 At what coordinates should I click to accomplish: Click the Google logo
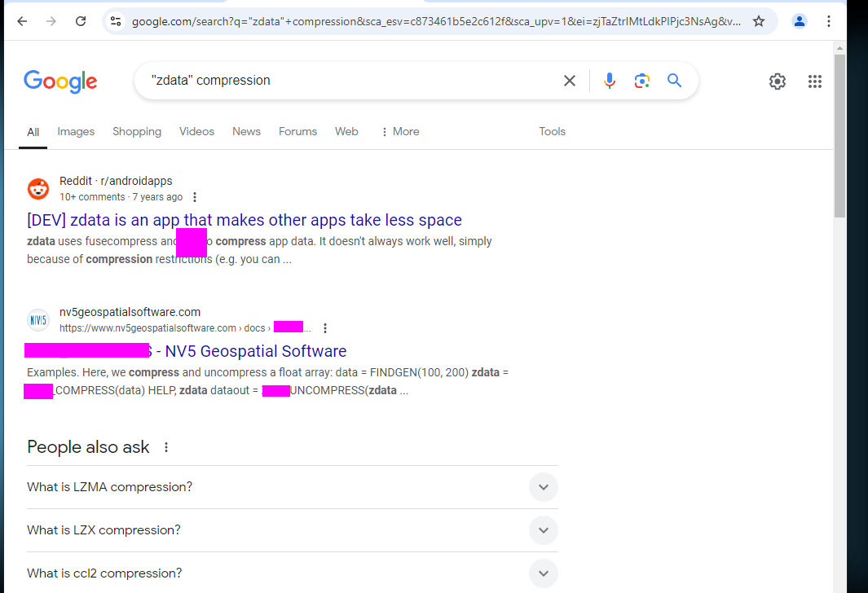[x=60, y=81]
